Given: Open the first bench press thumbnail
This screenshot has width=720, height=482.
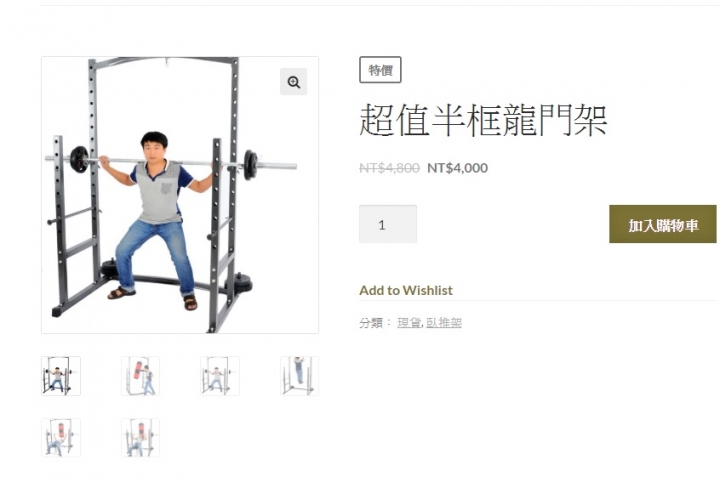Looking at the screenshot, I should tap(61, 438).
